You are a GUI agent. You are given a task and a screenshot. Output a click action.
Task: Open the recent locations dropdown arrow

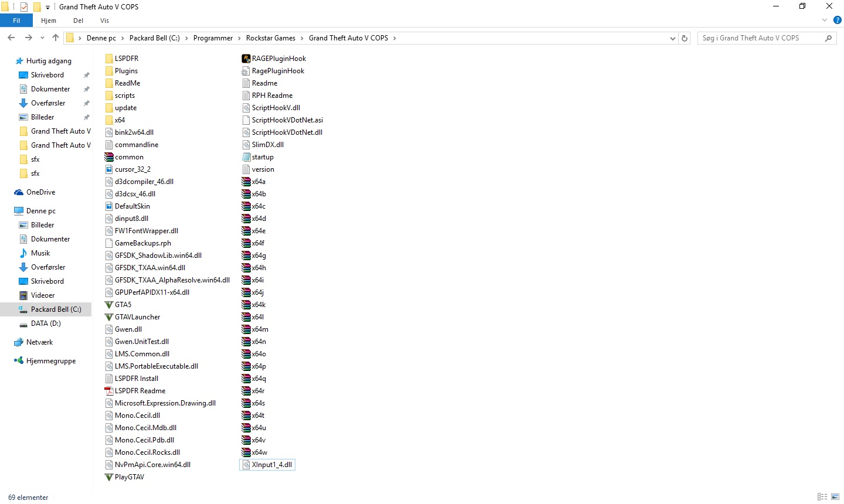pyautogui.click(x=42, y=38)
